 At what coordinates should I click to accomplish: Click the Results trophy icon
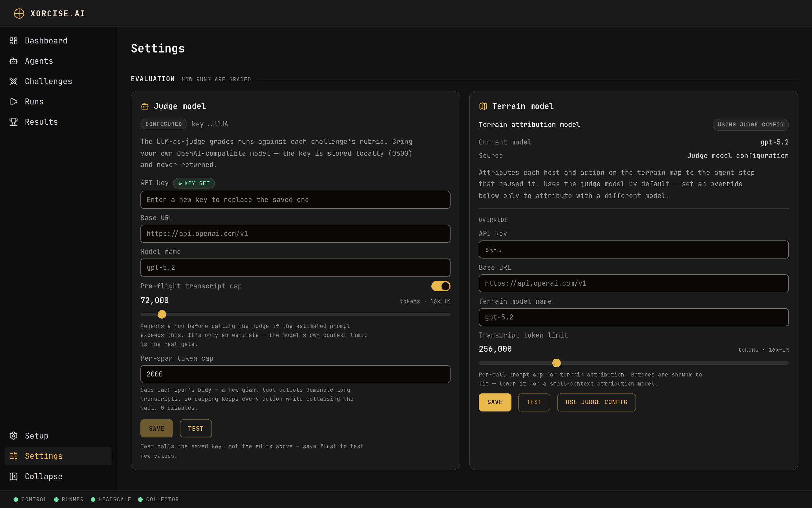(x=14, y=122)
